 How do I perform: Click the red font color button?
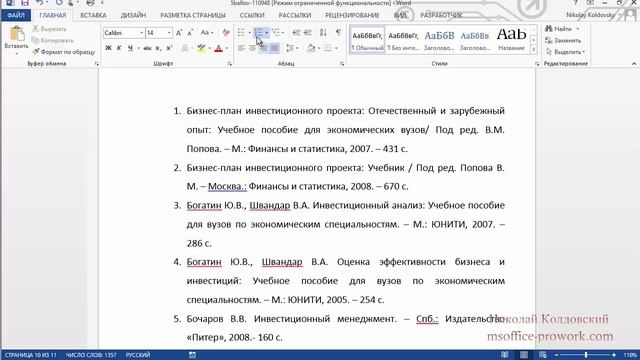[218, 48]
